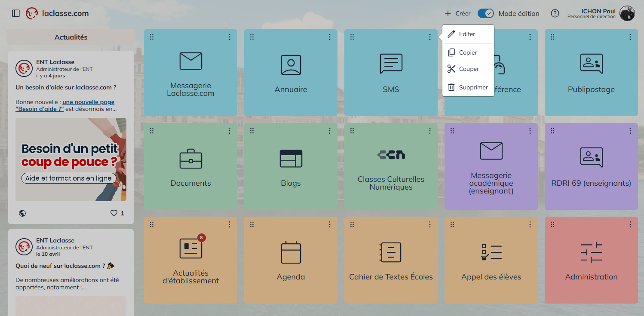Viewport: 644px width, 316px height.
Task: Open options menu on Agenda tile
Action: tap(330, 224)
